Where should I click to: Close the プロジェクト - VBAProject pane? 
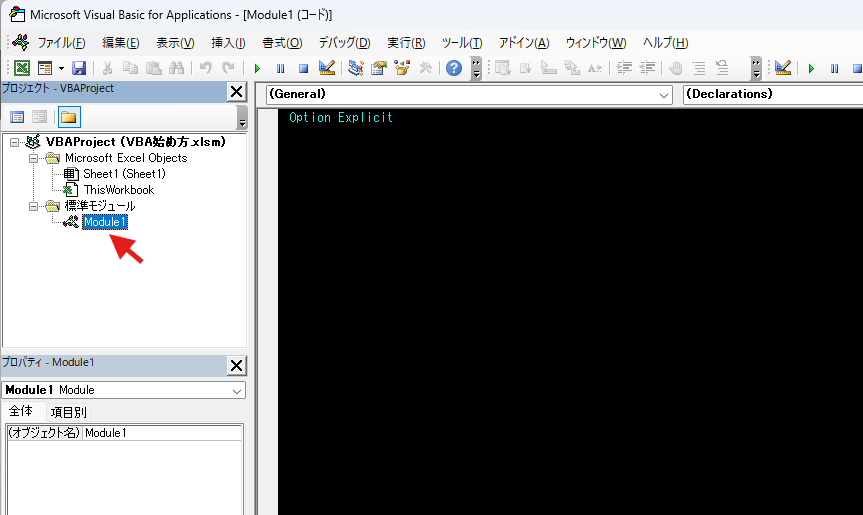click(x=237, y=92)
